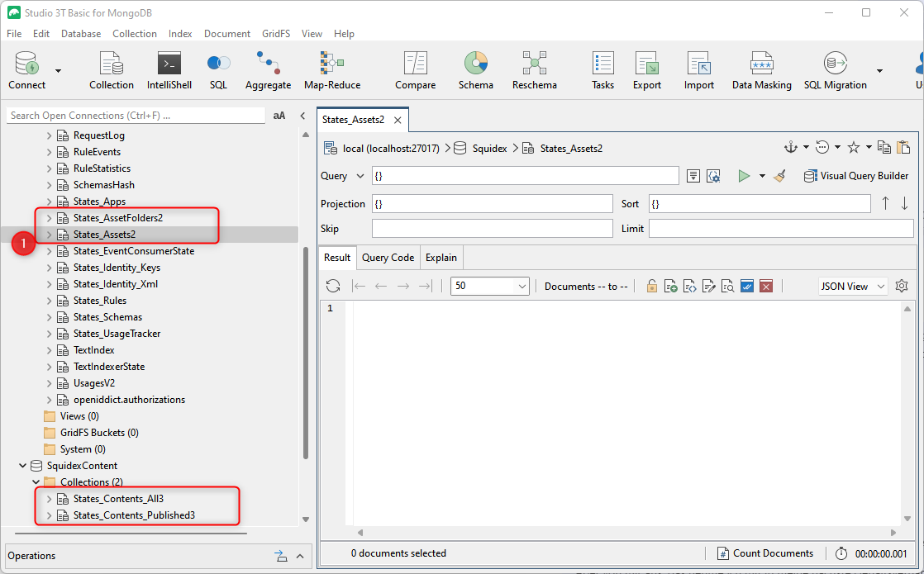Open the query settings braces-gear icon

(x=713, y=176)
